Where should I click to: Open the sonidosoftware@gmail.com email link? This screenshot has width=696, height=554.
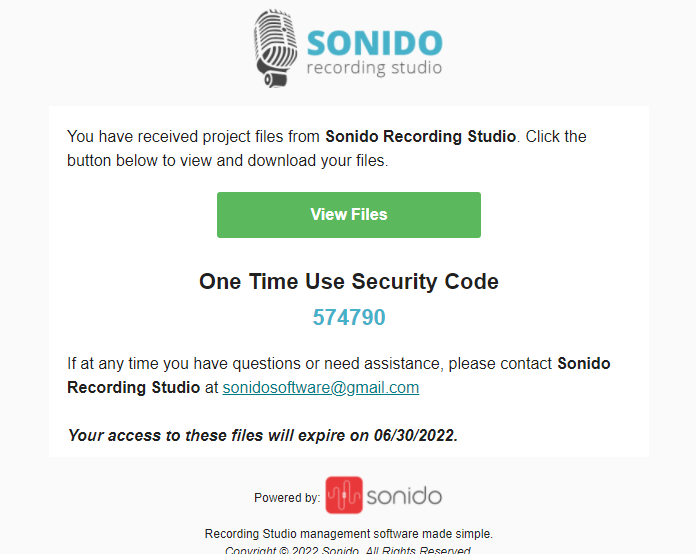pyautogui.click(x=321, y=388)
